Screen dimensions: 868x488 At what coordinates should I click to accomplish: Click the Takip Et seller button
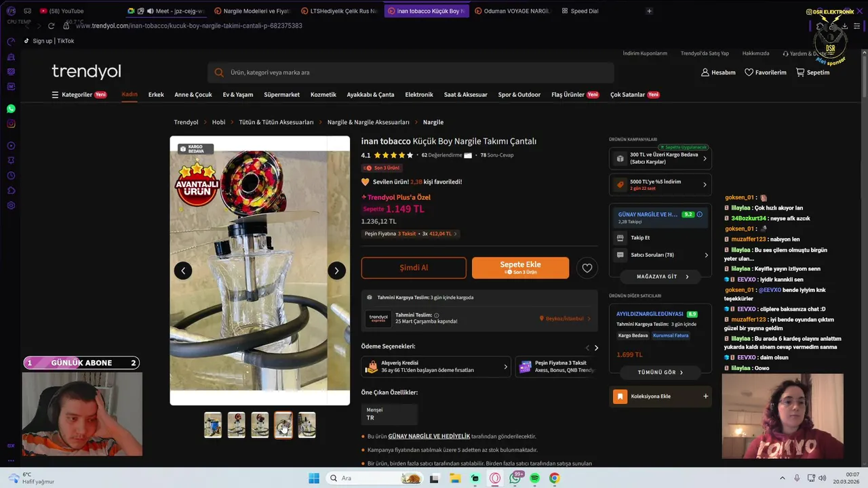[640, 238]
